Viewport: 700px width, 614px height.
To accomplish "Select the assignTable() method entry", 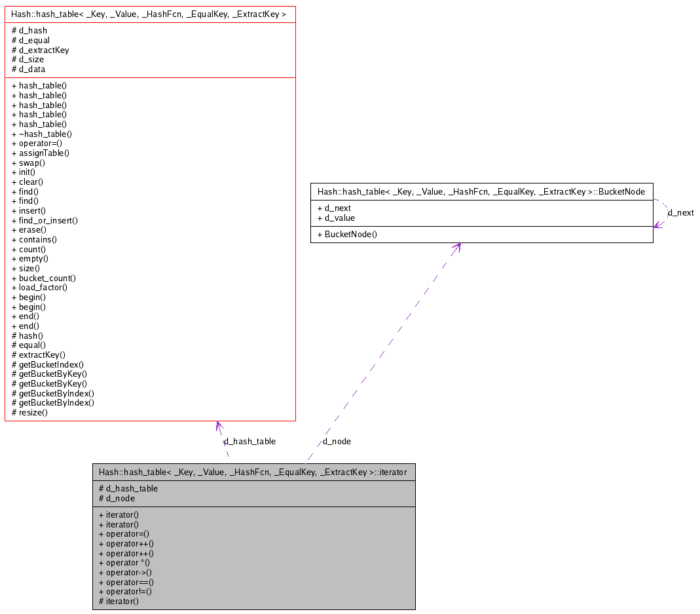I will 40,153.
